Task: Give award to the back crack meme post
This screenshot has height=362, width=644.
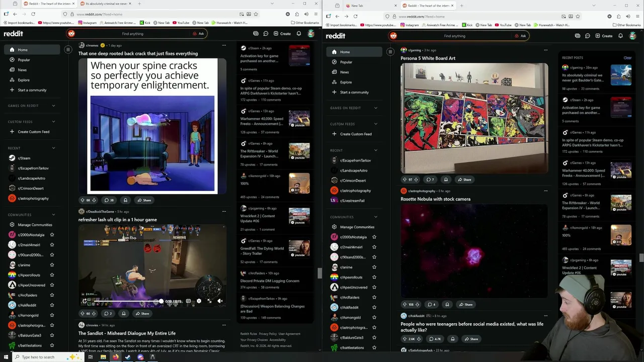Action: (125, 200)
